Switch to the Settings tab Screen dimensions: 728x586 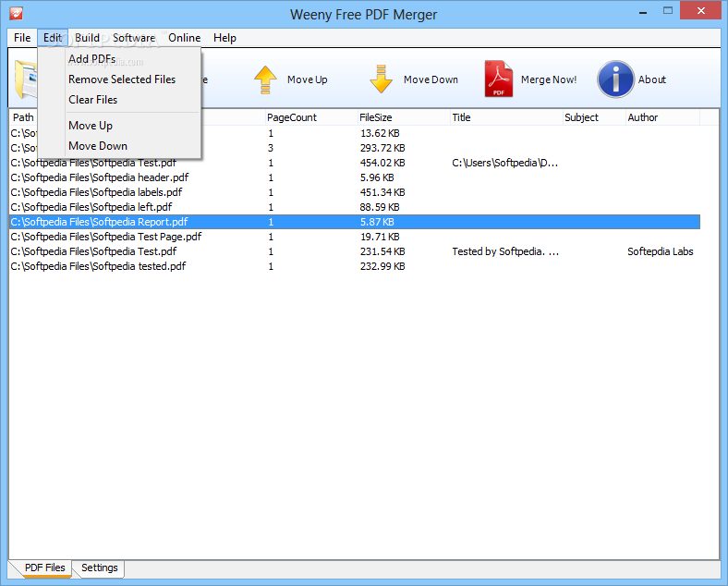point(100,568)
